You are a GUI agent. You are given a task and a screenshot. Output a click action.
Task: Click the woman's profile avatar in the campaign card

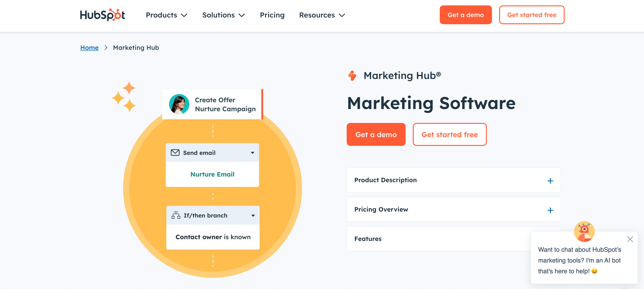[179, 104]
